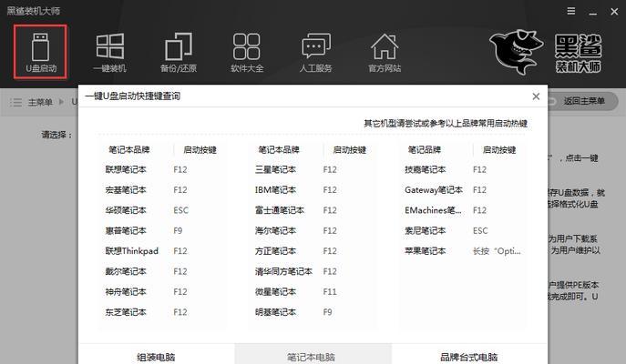Click the 黑鲨装机大师 title bar text
The image size is (626, 364).
click(33, 11)
